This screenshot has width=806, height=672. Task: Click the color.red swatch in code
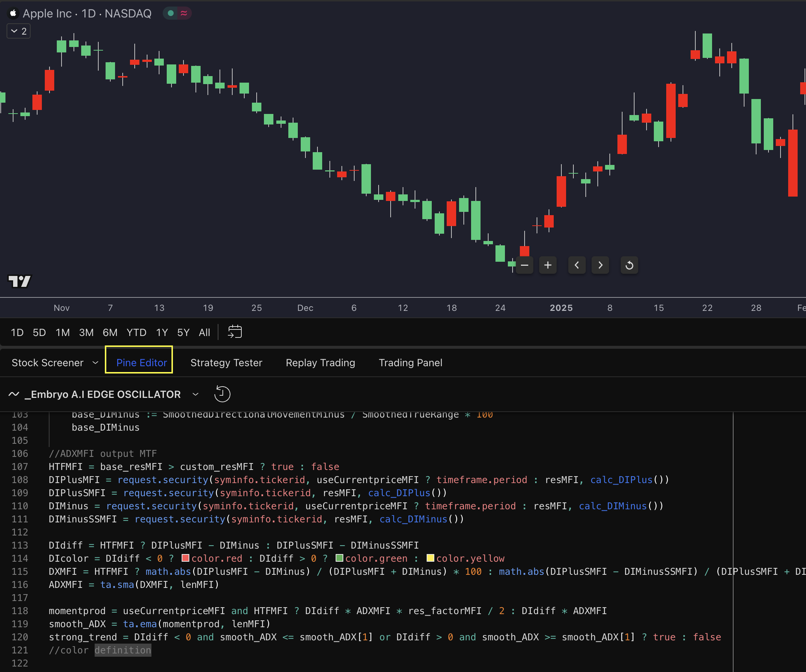click(185, 558)
